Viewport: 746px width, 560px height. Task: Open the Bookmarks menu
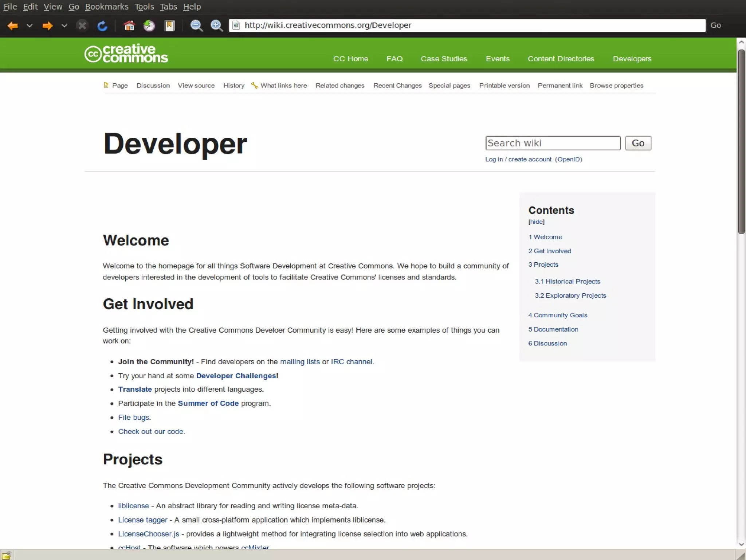106,7
